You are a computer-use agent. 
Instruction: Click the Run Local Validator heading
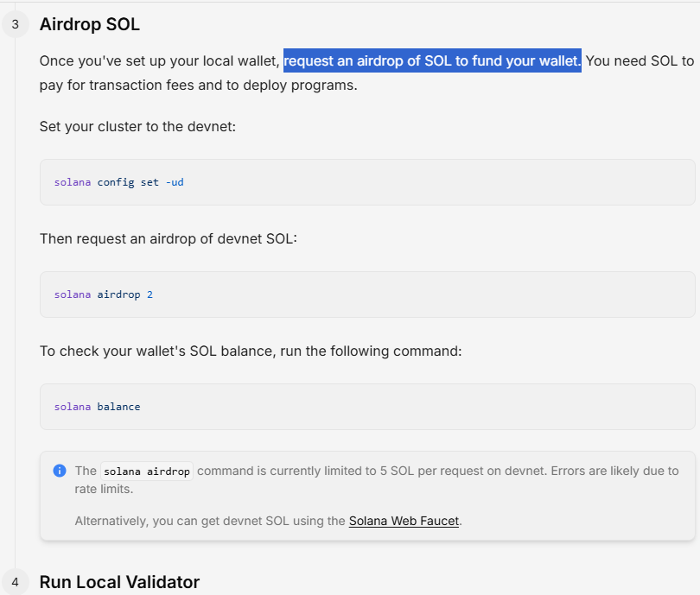click(119, 582)
